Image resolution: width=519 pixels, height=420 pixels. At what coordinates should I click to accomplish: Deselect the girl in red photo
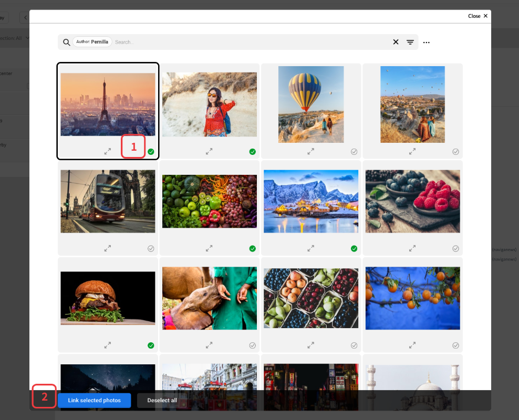pos(252,151)
